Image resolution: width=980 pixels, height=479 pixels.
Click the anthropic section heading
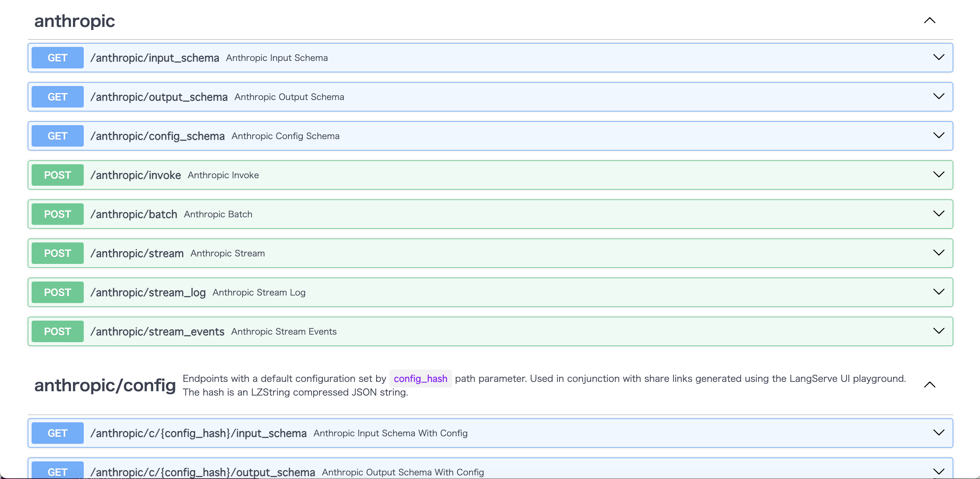point(75,21)
